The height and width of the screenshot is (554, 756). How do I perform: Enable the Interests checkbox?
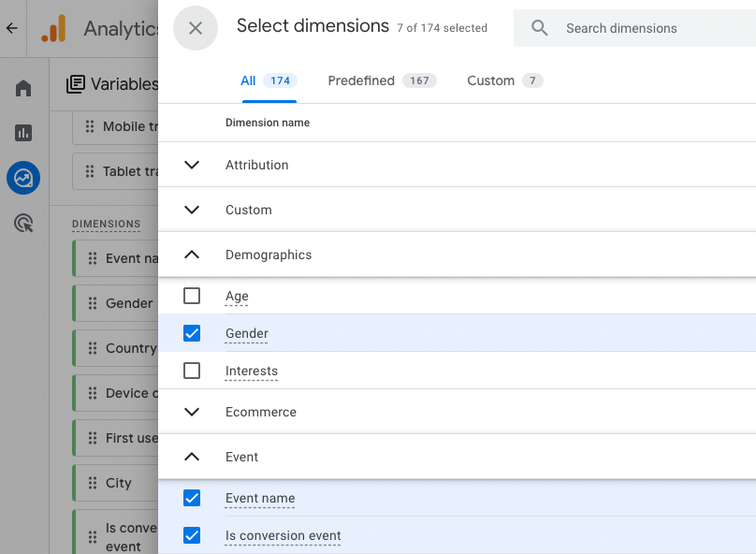click(192, 371)
